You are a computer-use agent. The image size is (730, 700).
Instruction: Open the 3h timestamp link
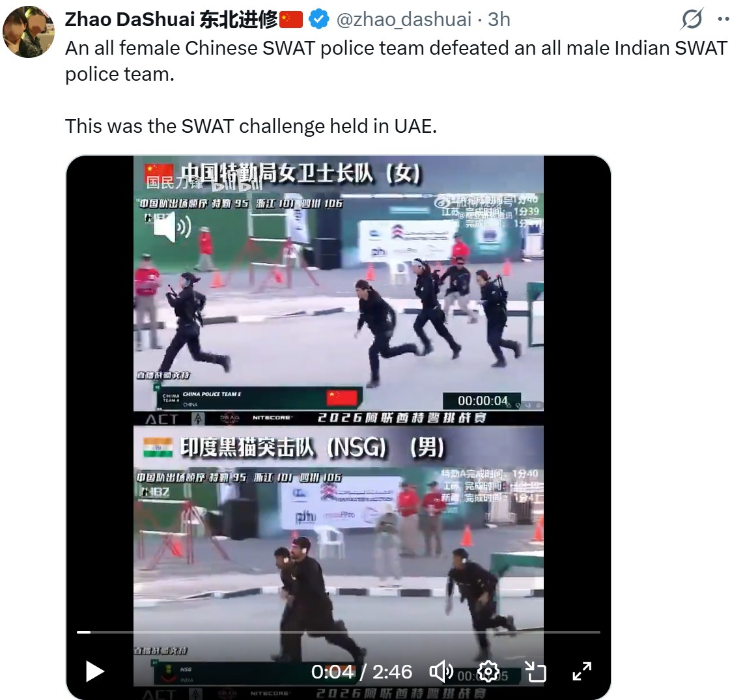tap(499, 19)
